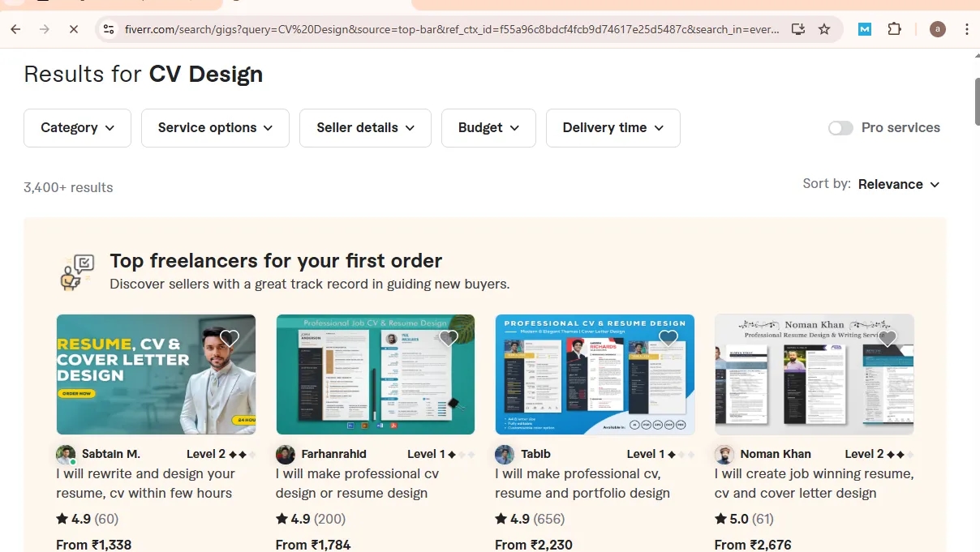Save Tabib gig with heart icon
Screen dimensions: 980x552
tap(668, 338)
